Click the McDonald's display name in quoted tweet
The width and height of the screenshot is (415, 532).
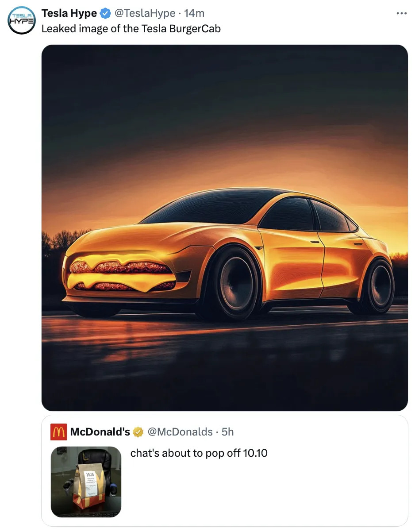pos(100,432)
